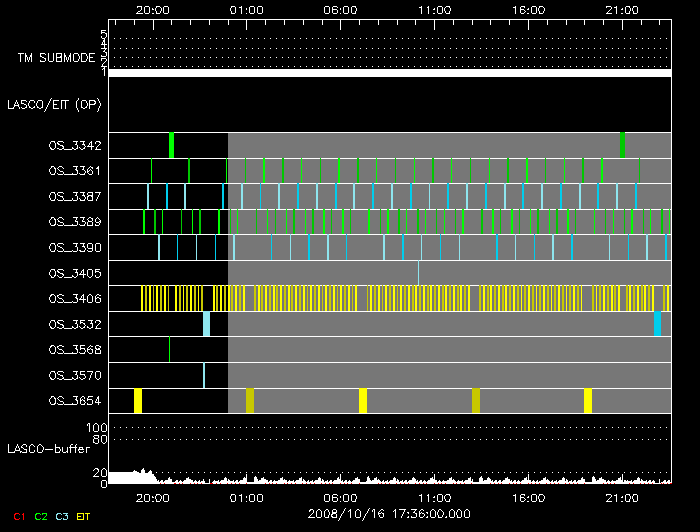Click the TM SUBMODE axis label

click(57, 58)
